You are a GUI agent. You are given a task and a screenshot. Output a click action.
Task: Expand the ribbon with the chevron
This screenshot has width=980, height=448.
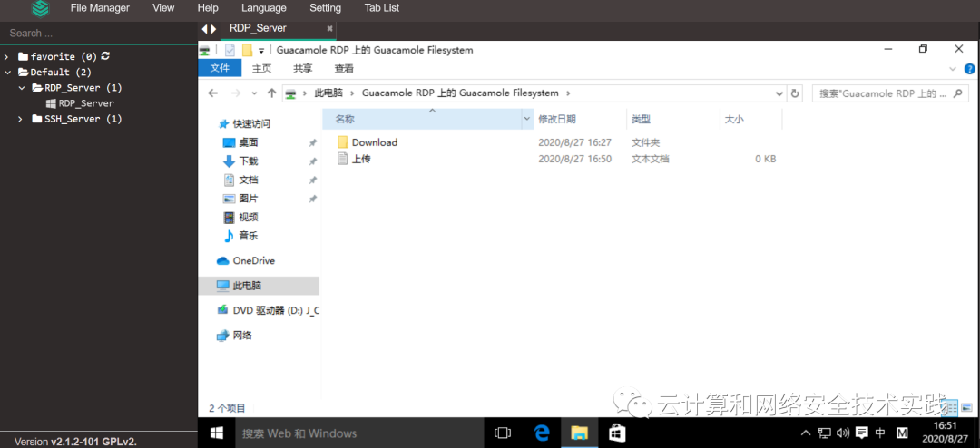pyautogui.click(x=953, y=69)
